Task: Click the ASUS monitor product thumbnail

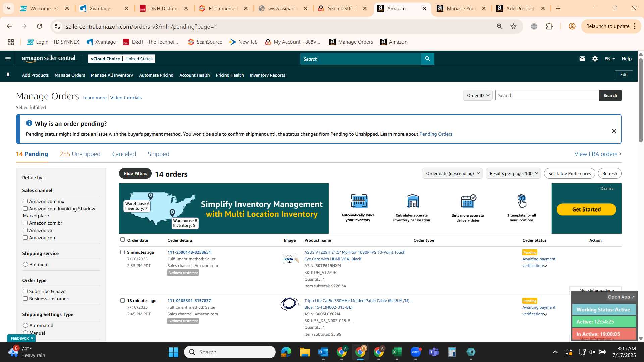Action: [x=290, y=258]
